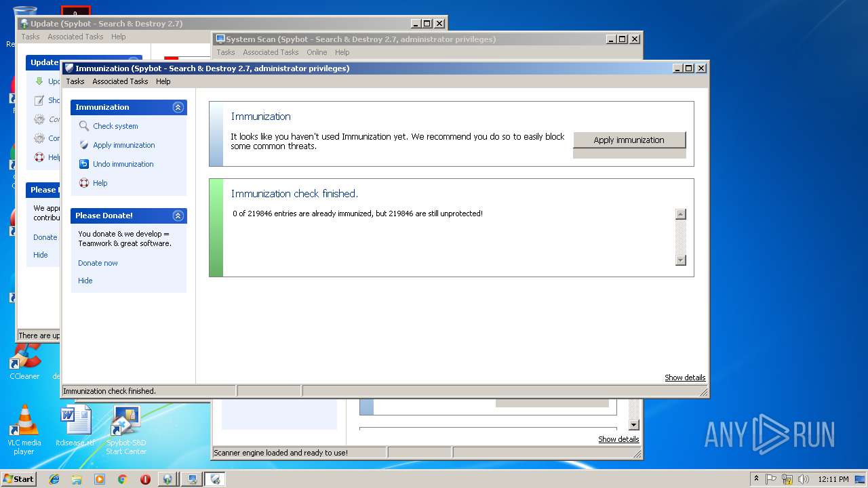868x488 pixels.
Task: Click the Start button
Action: 18,479
